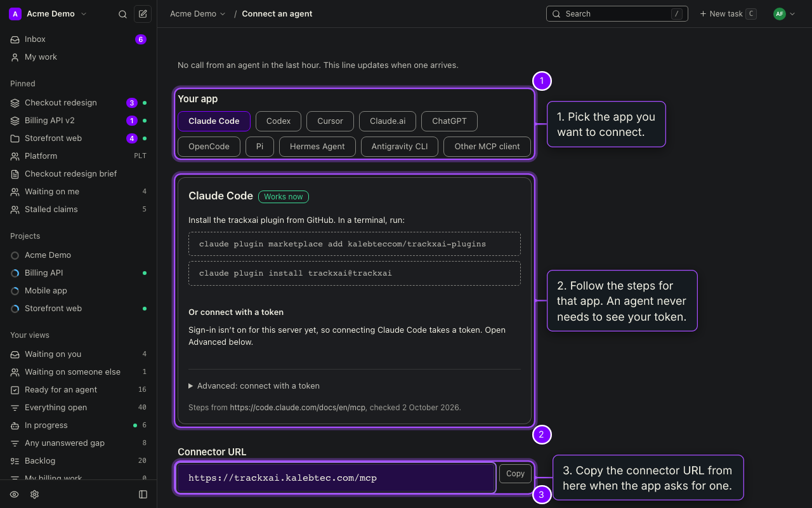Screen dimensions: 812x508
Task: Click the Backlog list icon
Action: [15, 461]
